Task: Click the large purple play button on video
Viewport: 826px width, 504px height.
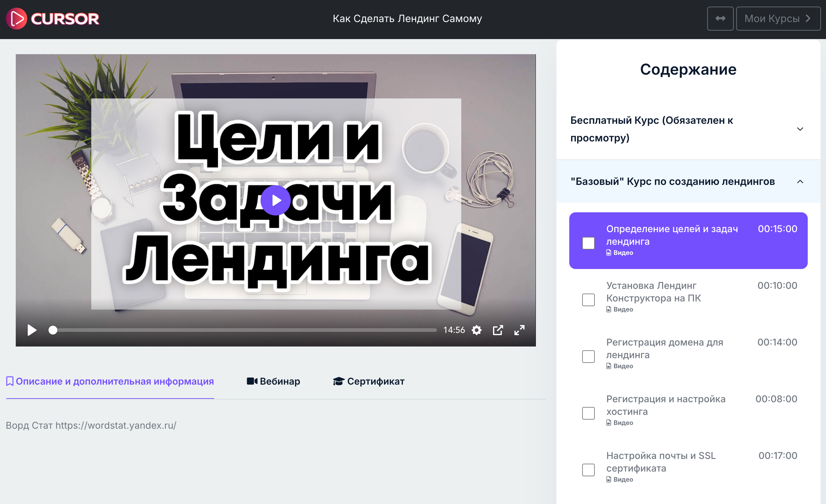Action: pyautogui.click(x=276, y=200)
